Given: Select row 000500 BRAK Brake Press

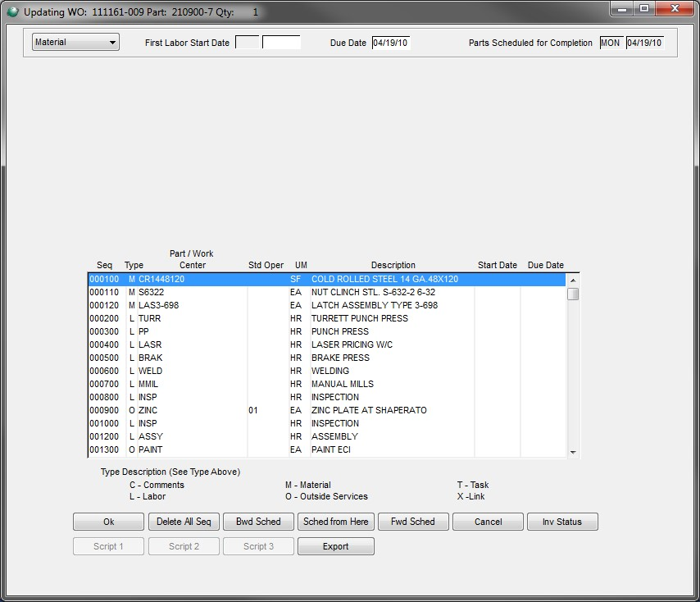Looking at the screenshot, I should point(327,358).
